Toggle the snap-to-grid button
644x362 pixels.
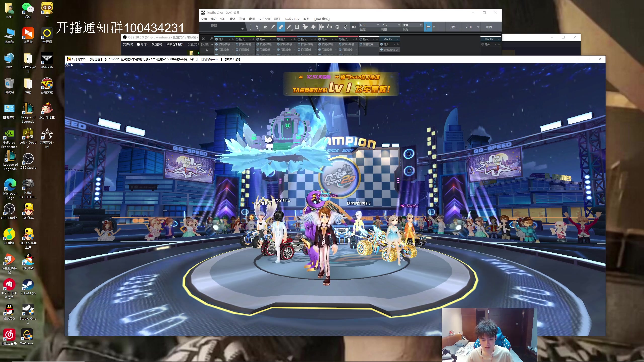(x=428, y=27)
